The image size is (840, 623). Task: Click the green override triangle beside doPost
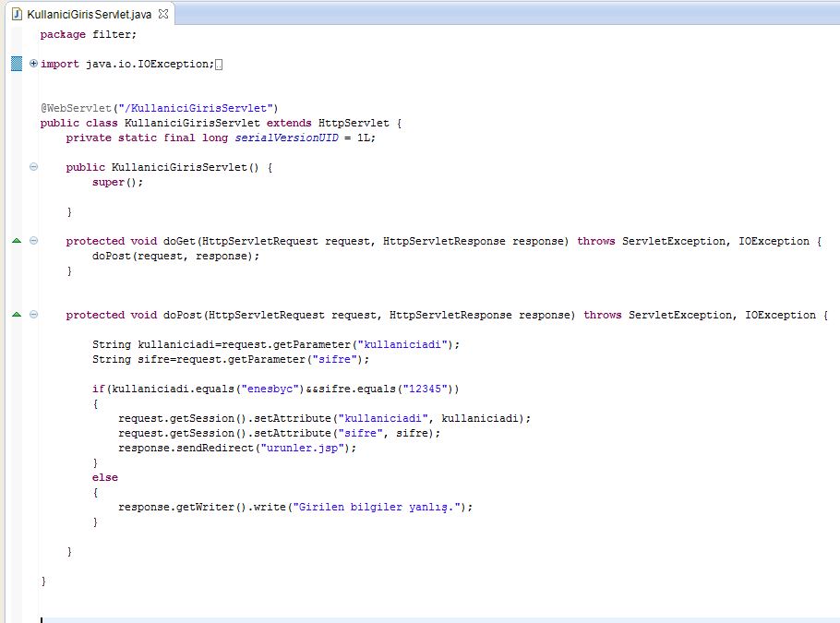click(16, 315)
